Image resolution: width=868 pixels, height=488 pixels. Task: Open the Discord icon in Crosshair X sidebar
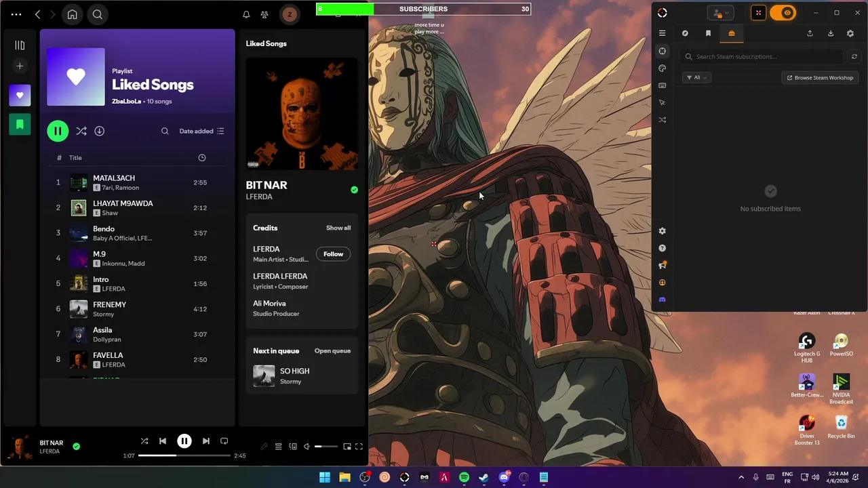663,300
